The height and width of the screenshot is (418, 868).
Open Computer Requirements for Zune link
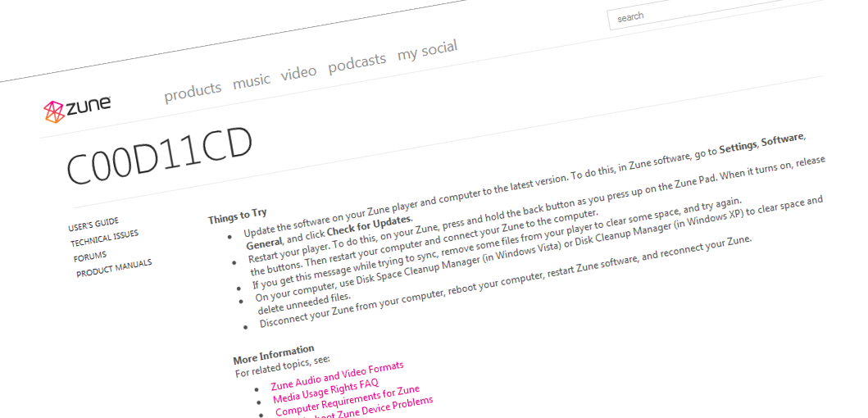click(x=347, y=401)
